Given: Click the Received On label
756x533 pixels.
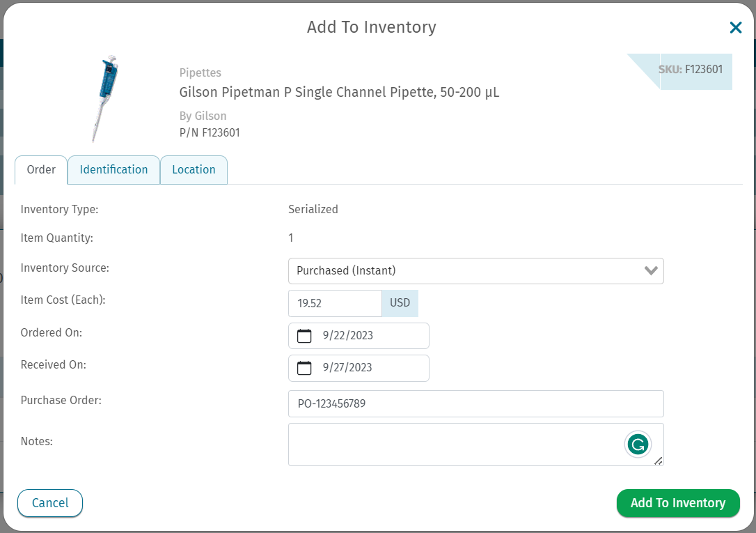Looking at the screenshot, I should tap(53, 365).
